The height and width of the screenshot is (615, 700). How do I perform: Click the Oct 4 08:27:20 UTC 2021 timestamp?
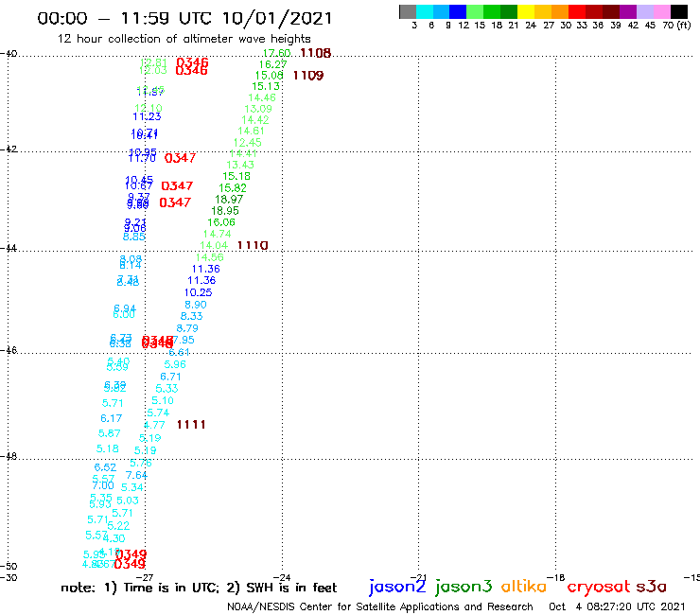tap(617, 606)
